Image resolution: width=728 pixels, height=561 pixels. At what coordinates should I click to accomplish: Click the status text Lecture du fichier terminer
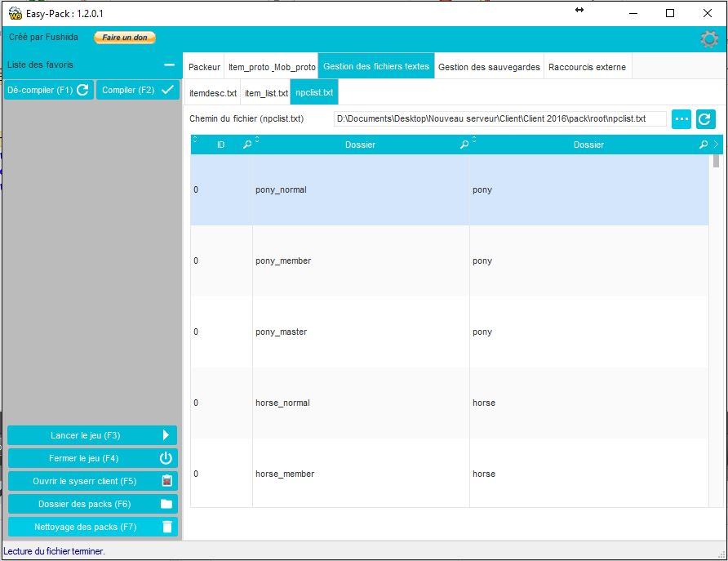[x=54, y=551]
